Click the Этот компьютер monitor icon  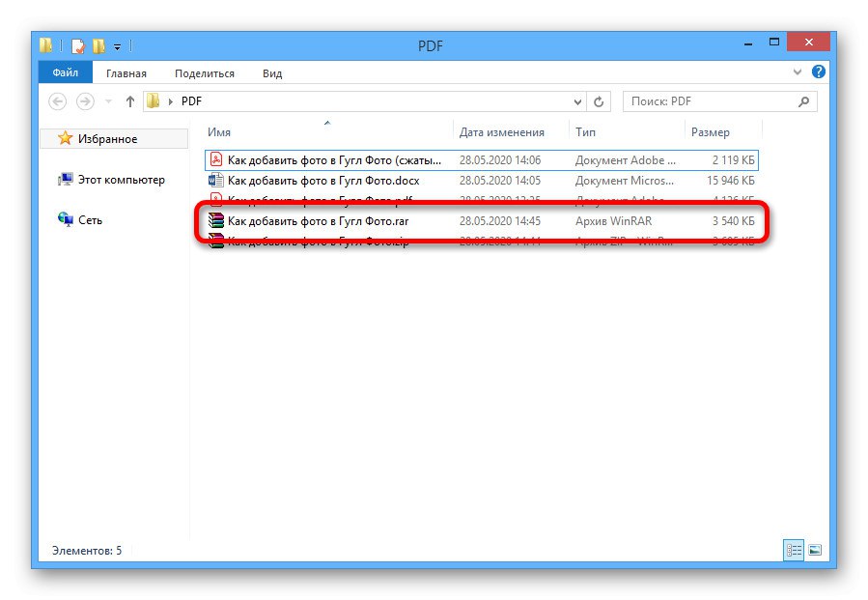click(66, 180)
